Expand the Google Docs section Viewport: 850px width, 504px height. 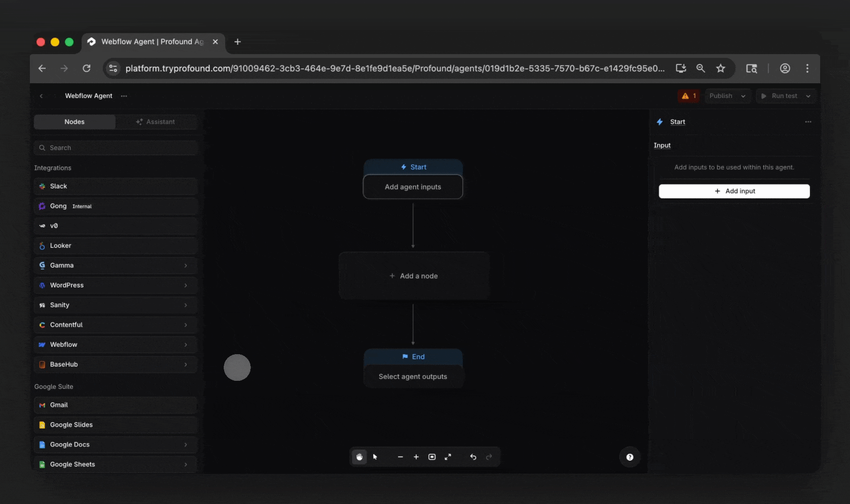(186, 445)
